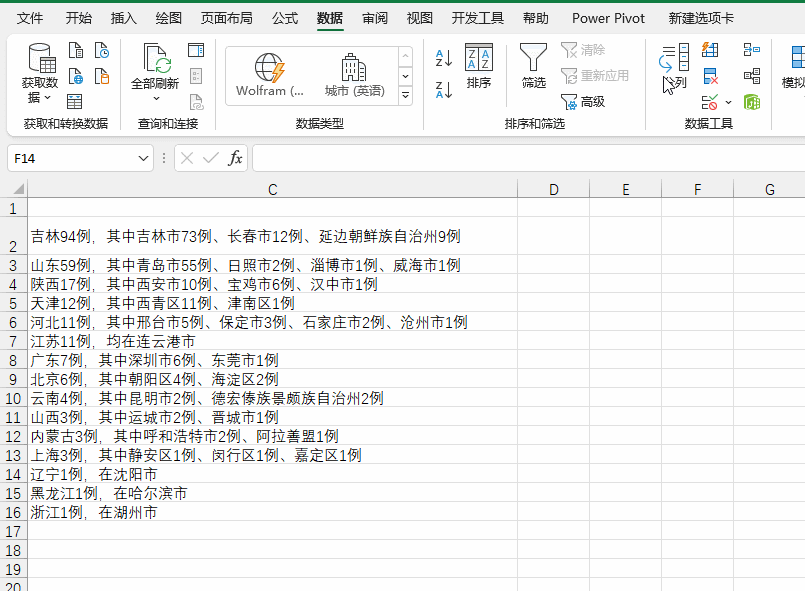Enable the 筛选 filter toggle
Viewport: 805px width, 591px height.
(x=533, y=65)
